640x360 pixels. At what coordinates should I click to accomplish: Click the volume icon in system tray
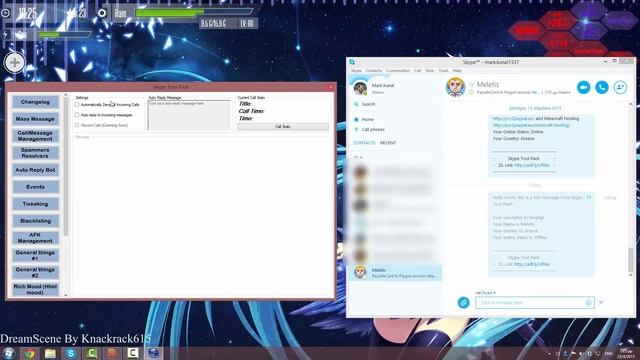pos(581,353)
